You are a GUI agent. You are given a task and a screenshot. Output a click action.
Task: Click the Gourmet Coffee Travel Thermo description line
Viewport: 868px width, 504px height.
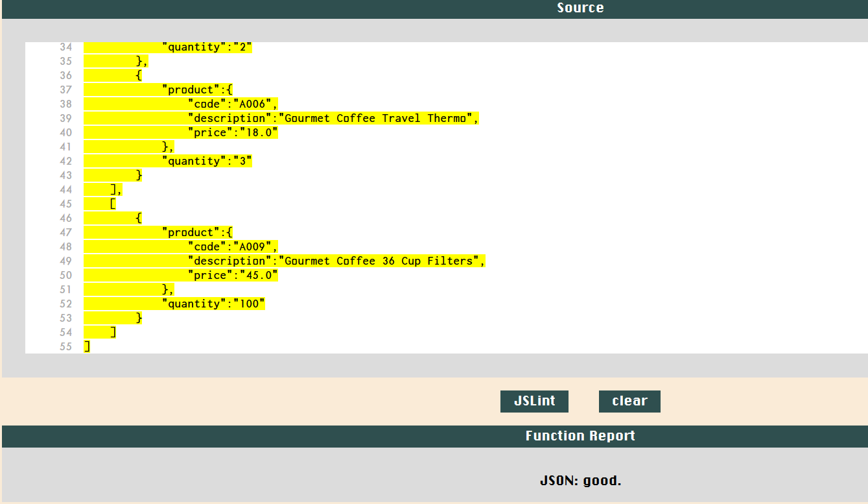(x=333, y=118)
